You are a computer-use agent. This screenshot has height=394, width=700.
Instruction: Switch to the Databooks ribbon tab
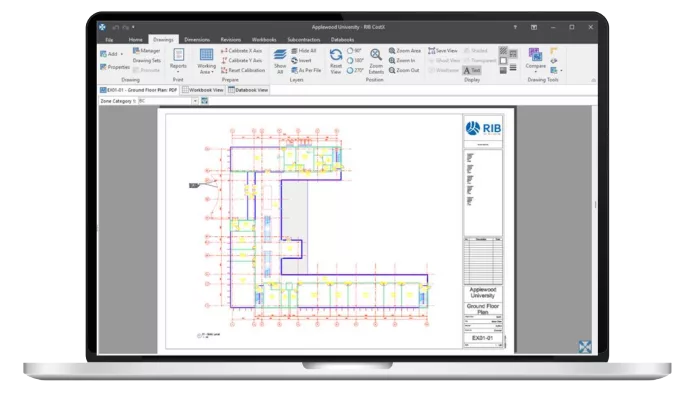[x=342, y=40]
